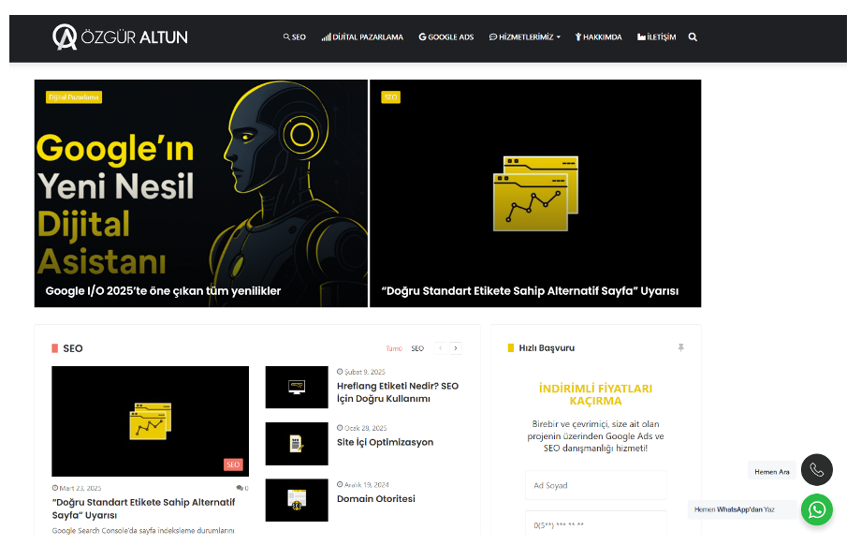Viewport: 860px width, 545px height.
Task: Open Hakkımda menu item
Action: tap(598, 37)
